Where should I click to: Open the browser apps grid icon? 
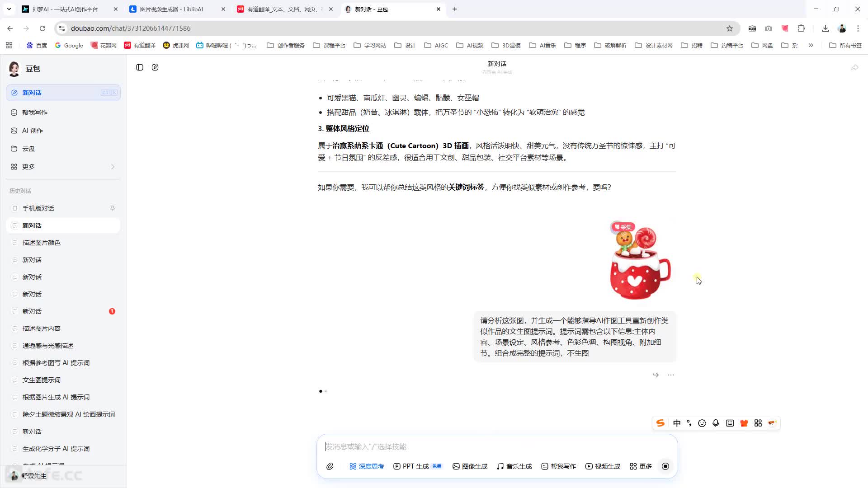[9, 45]
